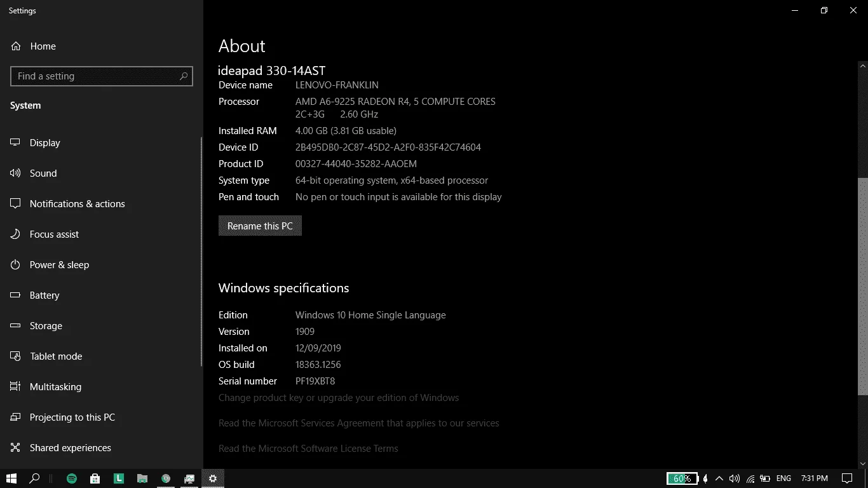Click the Battery icon in sidebar

(15, 295)
